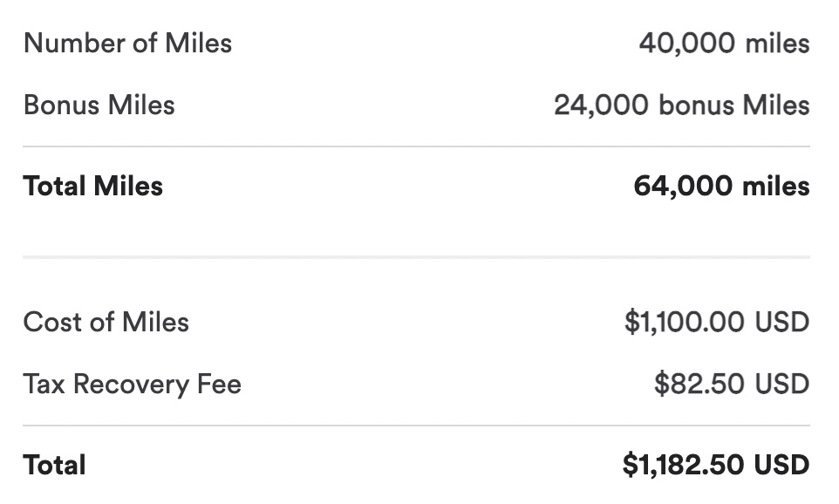
Task: Click the divider line above Total Miles
Action: coord(416,146)
